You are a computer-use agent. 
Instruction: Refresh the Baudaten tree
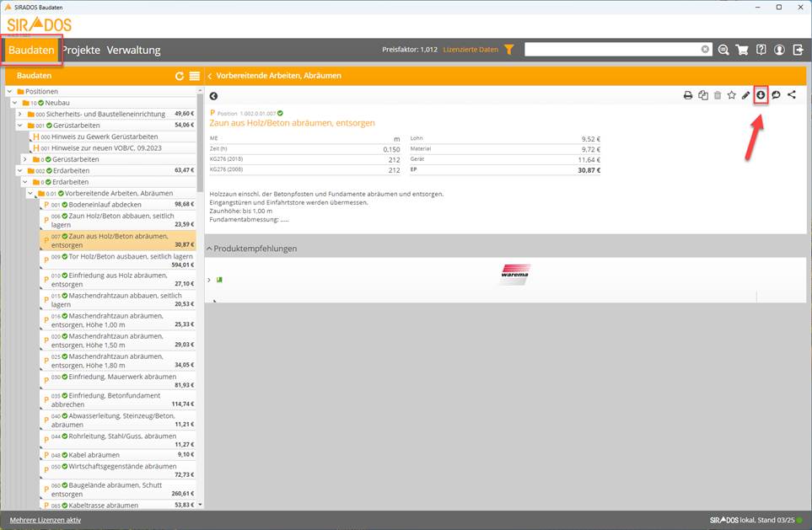tap(180, 76)
